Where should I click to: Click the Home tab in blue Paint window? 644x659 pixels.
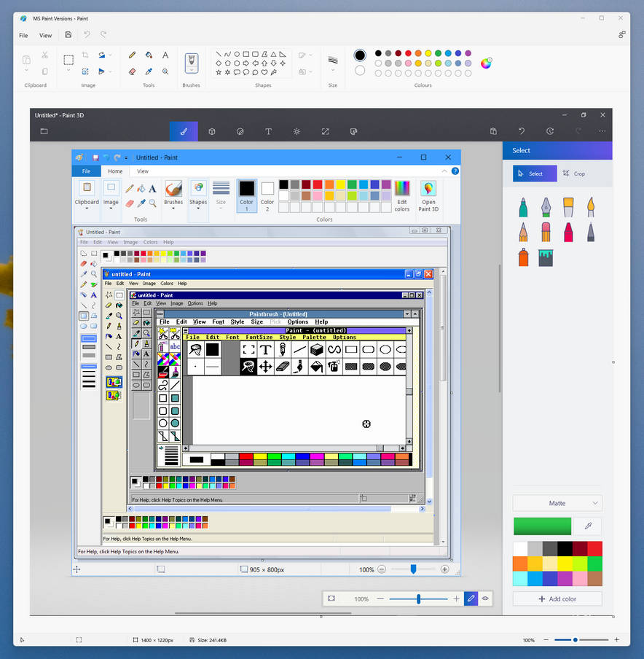(115, 171)
